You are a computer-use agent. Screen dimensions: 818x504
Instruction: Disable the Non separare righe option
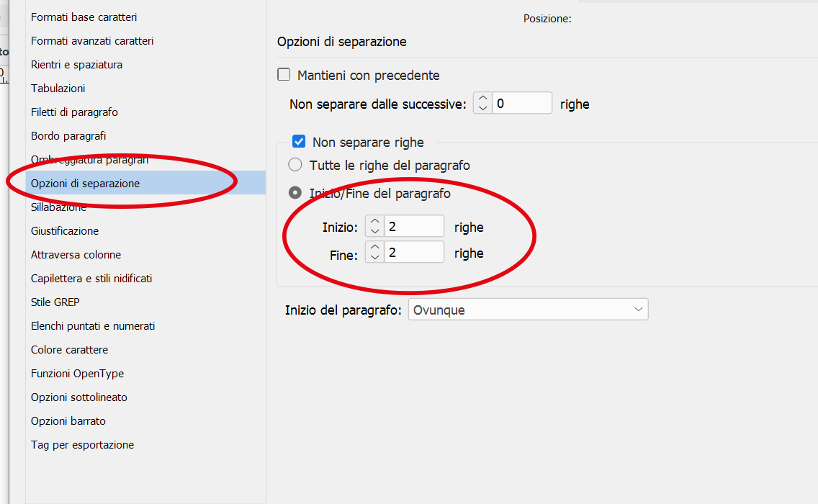[x=299, y=141]
